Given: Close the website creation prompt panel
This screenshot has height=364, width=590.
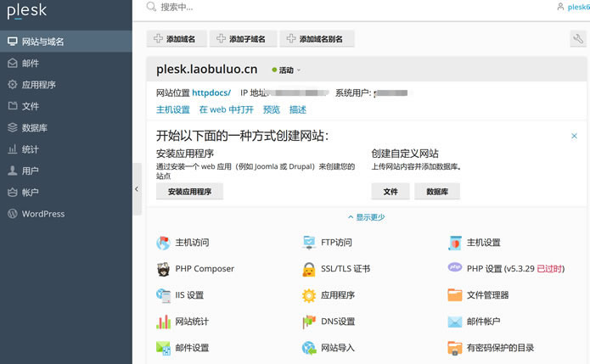Looking at the screenshot, I should 574,136.
